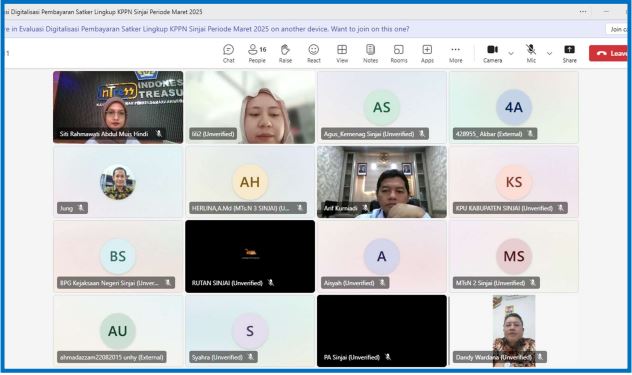The image size is (632, 375).
Task: Unmute the Mic
Action: pos(531,54)
